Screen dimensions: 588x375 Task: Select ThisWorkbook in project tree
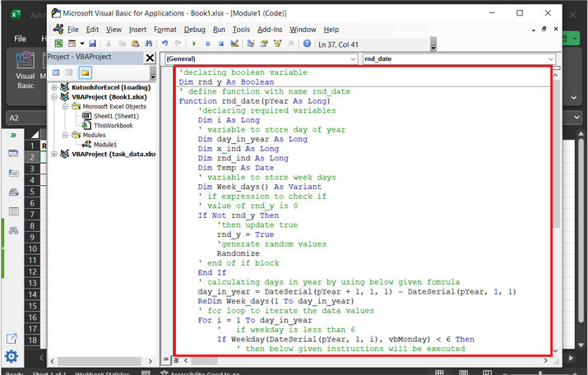pyautogui.click(x=113, y=126)
